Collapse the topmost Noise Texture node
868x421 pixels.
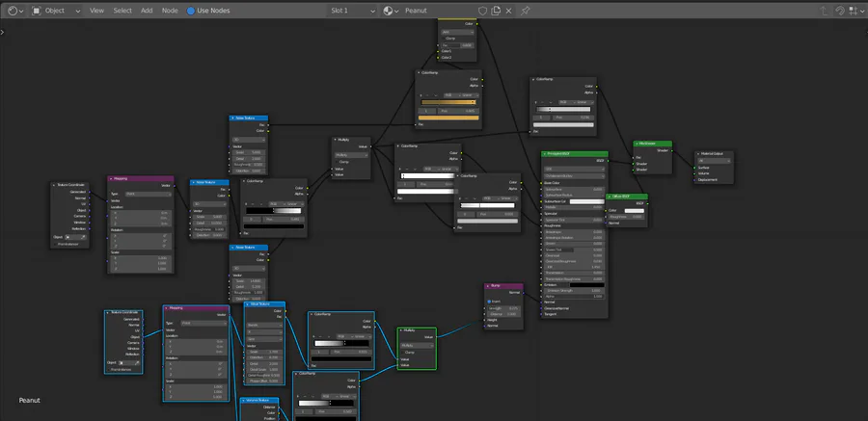coord(233,118)
